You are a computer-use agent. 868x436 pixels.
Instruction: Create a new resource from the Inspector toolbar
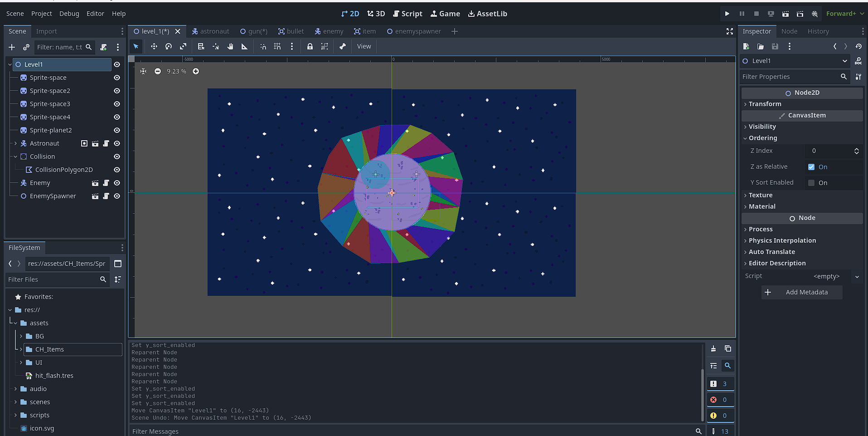pos(746,46)
